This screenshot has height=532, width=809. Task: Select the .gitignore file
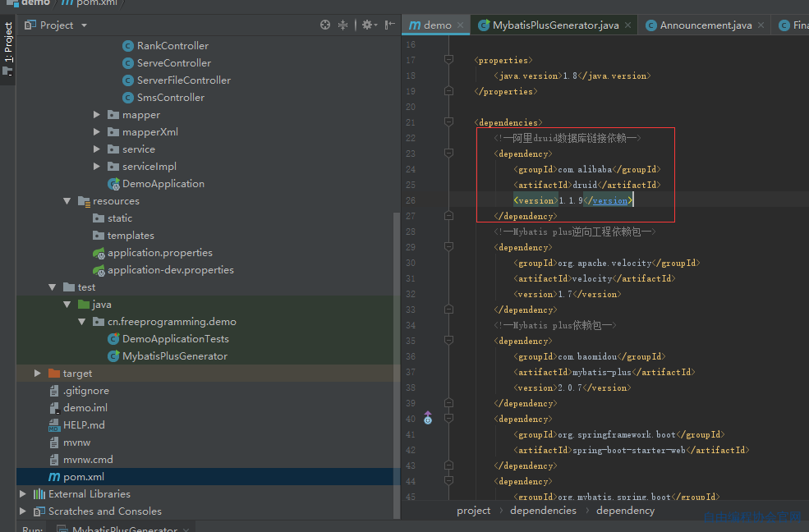[85, 391]
